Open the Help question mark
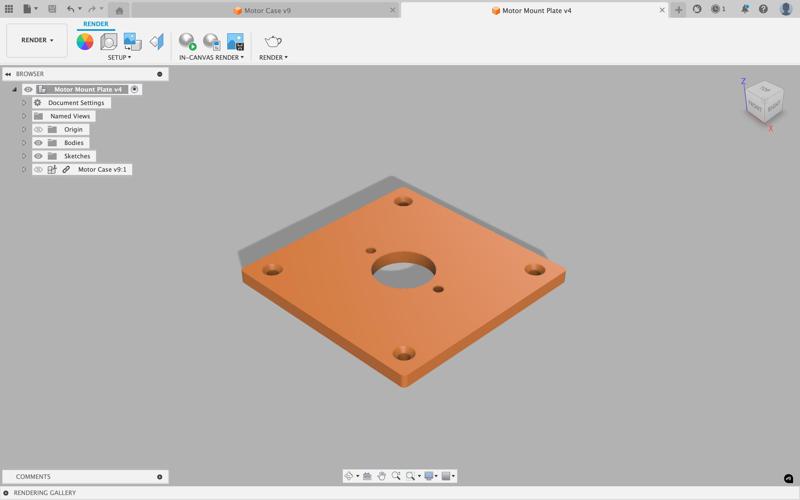The width and height of the screenshot is (800, 500). (x=763, y=9)
